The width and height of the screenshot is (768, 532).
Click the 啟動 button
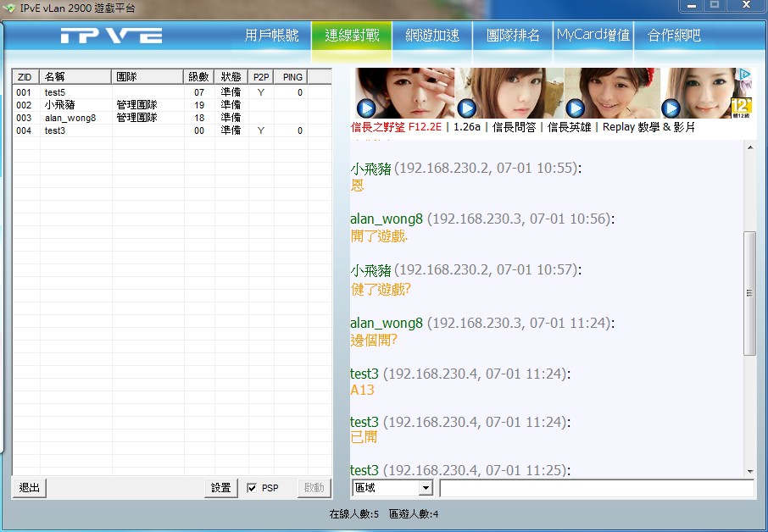coord(314,487)
